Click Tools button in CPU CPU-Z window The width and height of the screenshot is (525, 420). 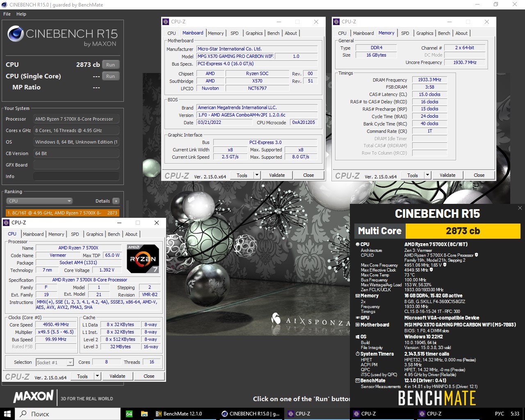coord(82,376)
